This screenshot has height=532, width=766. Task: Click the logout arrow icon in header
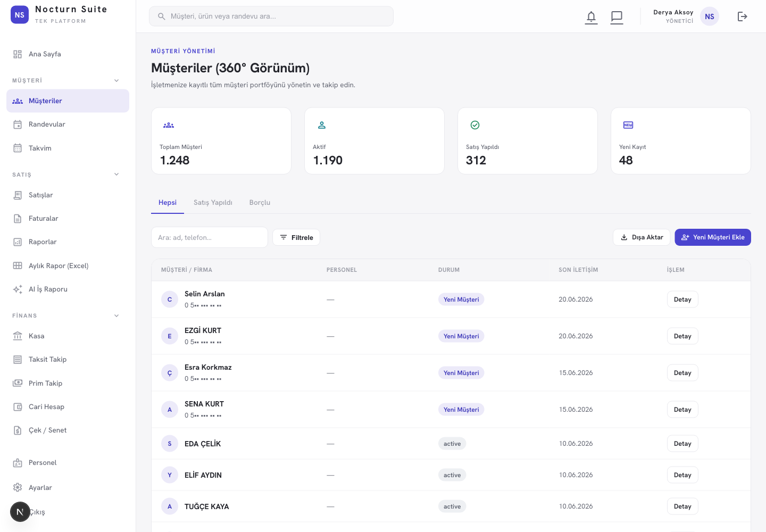743,16
